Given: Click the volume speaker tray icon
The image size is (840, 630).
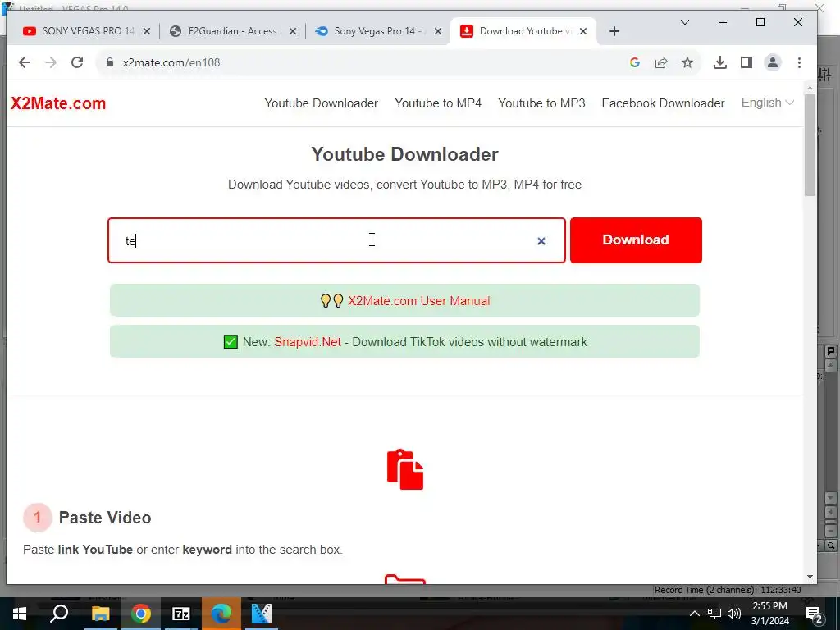Looking at the screenshot, I should click(734, 614).
